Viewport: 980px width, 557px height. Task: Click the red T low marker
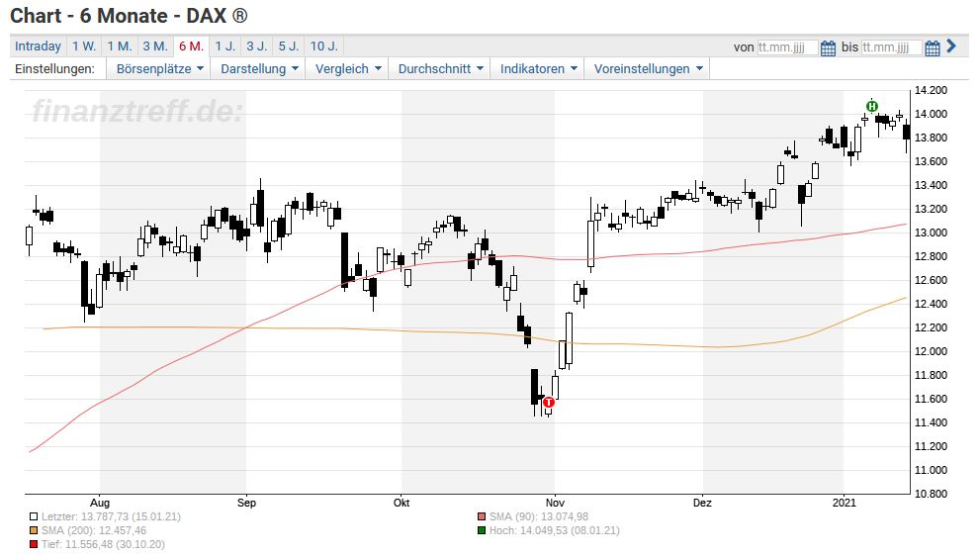coord(549,402)
